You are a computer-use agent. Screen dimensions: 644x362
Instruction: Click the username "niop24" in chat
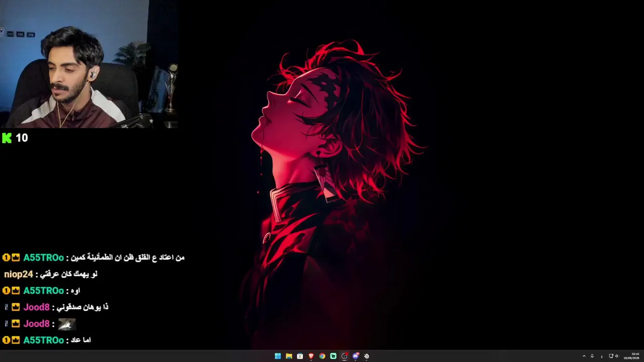click(x=19, y=274)
